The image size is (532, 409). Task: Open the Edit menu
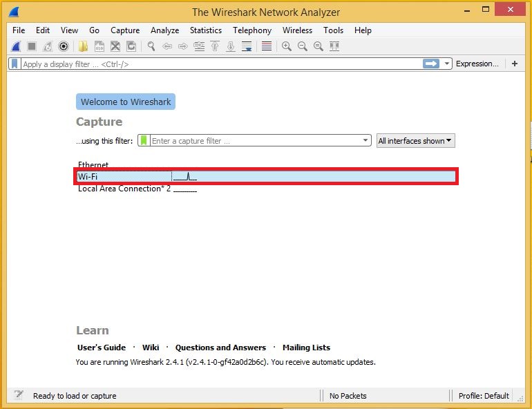click(x=43, y=30)
